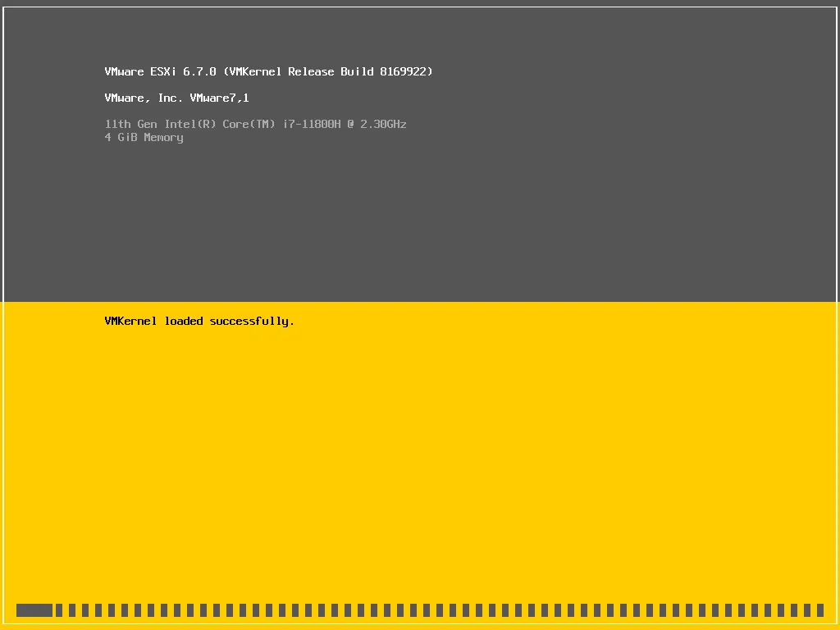The width and height of the screenshot is (840, 630).
Task: Click the word 'VMKernel' in the yellow panel
Action: click(130, 322)
